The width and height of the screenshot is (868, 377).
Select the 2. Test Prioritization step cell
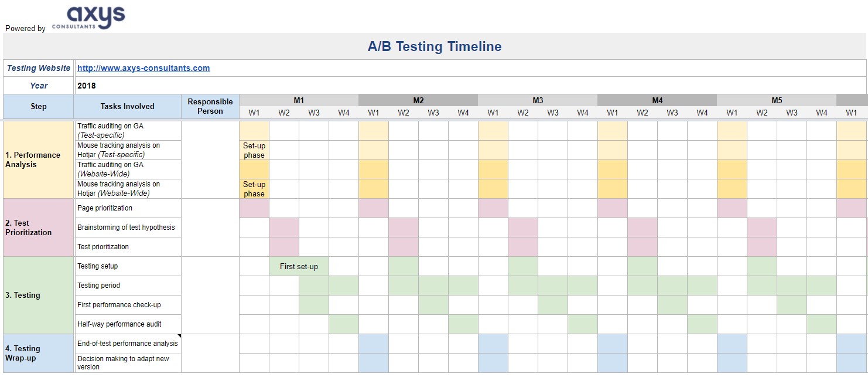click(39, 227)
